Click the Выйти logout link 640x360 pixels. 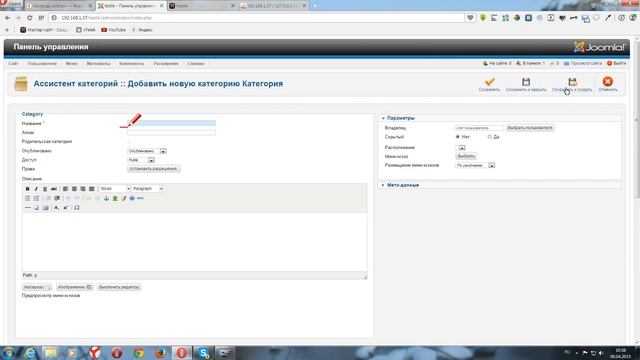[x=616, y=64]
